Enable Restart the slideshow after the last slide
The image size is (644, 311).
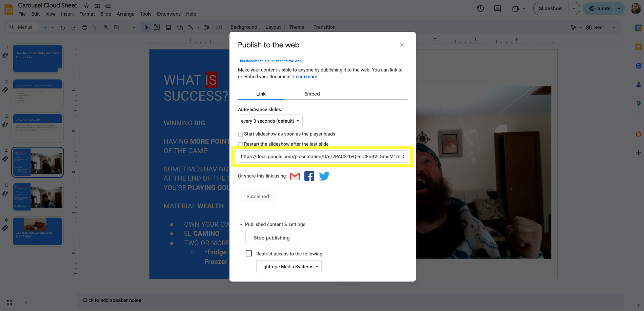coord(240,144)
